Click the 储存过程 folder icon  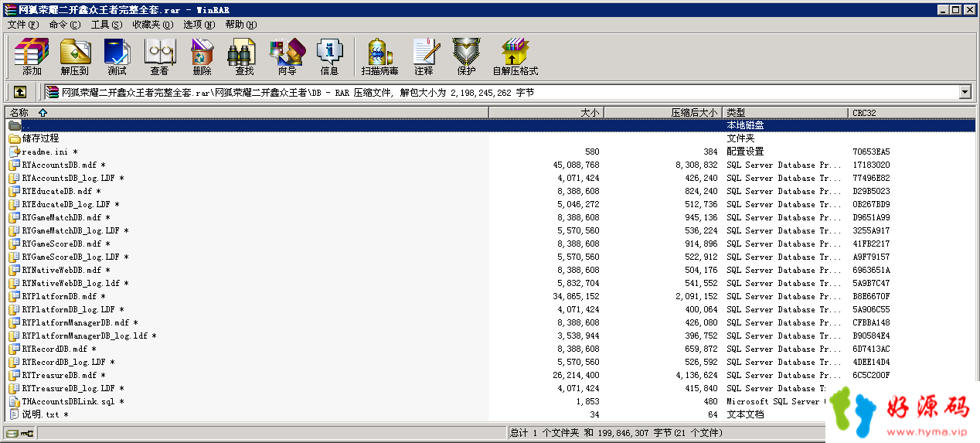tap(15, 138)
